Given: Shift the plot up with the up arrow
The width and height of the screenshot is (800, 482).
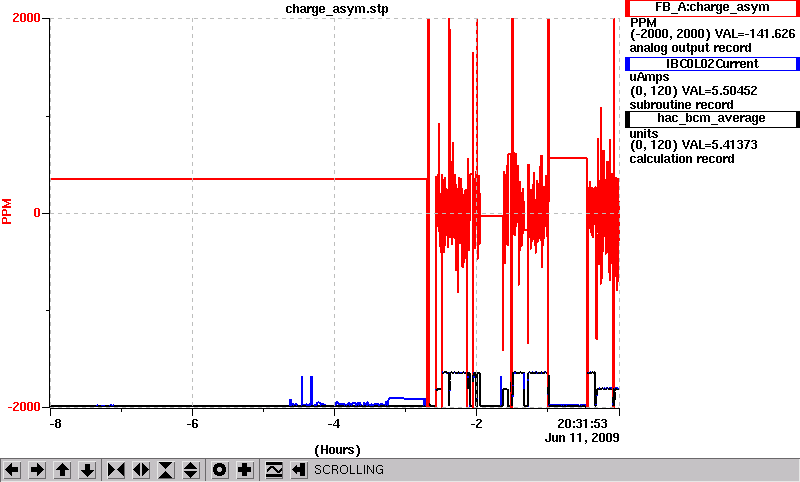Looking at the screenshot, I should point(62,470).
